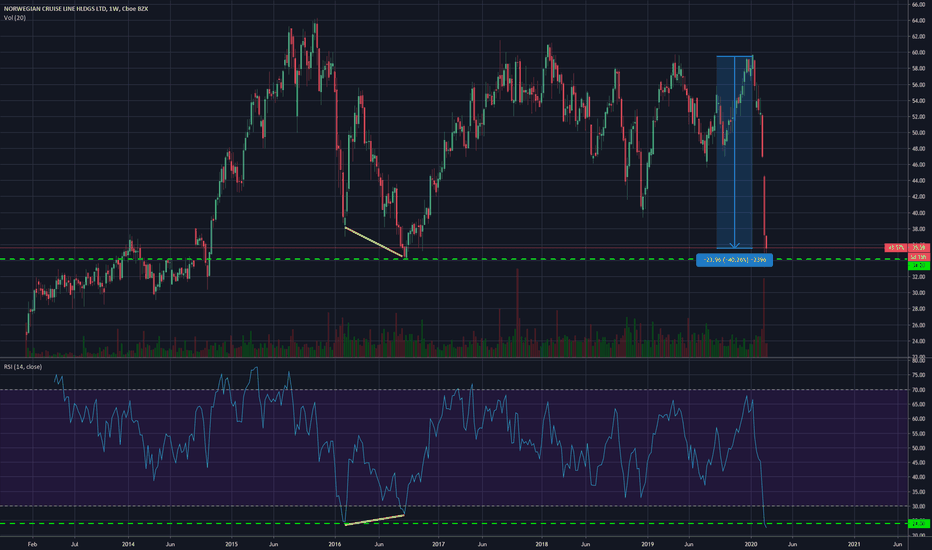Click the 50.00 price scale label on main chart
The width and height of the screenshot is (932, 550).
[x=919, y=133]
